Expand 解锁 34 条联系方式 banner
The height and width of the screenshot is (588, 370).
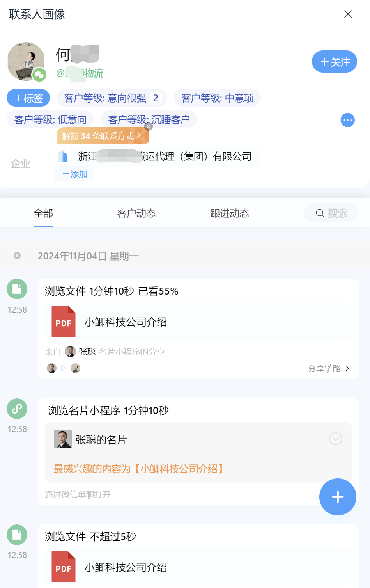click(x=103, y=136)
